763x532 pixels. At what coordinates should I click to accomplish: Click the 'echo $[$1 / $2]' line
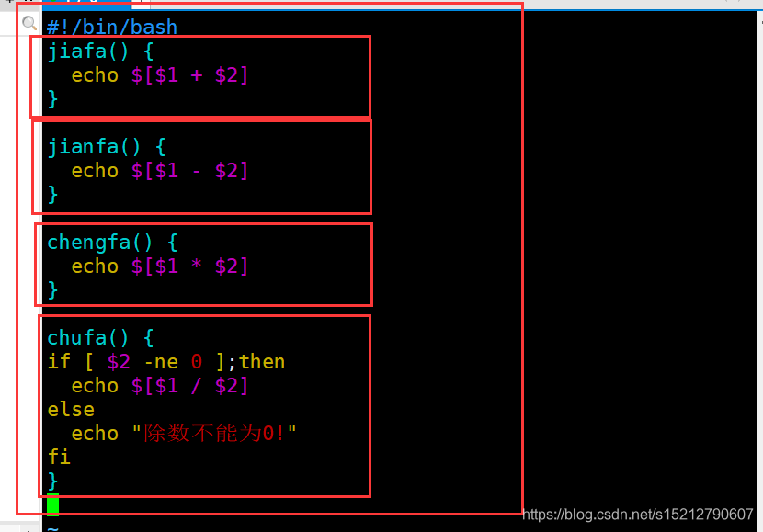point(160,386)
